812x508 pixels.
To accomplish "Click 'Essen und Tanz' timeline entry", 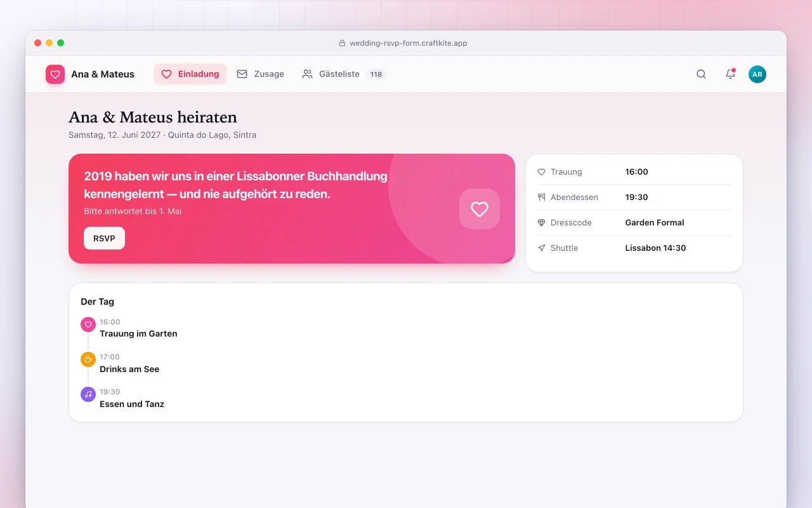I will pyautogui.click(x=132, y=404).
